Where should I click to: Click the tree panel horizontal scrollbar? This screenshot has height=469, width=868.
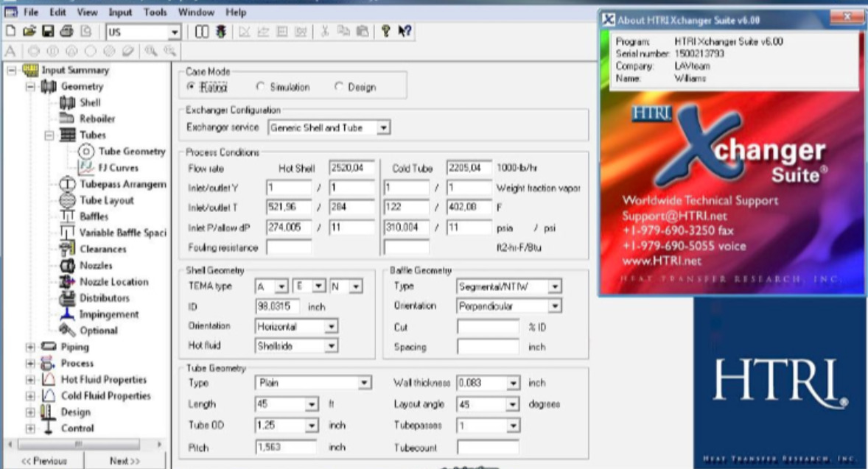click(x=83, y=444)
